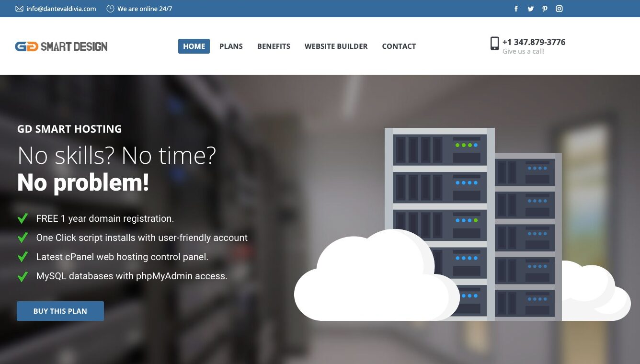Click checkmark next to MySQL databases
The width and height of the screenshot is (640, 364).
click(23, 276)
